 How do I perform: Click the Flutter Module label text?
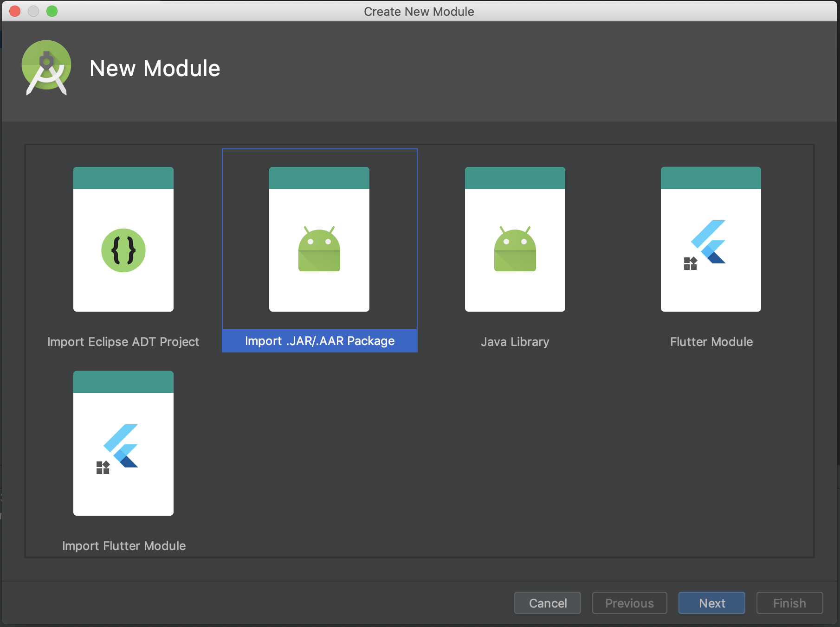[711, 342]
